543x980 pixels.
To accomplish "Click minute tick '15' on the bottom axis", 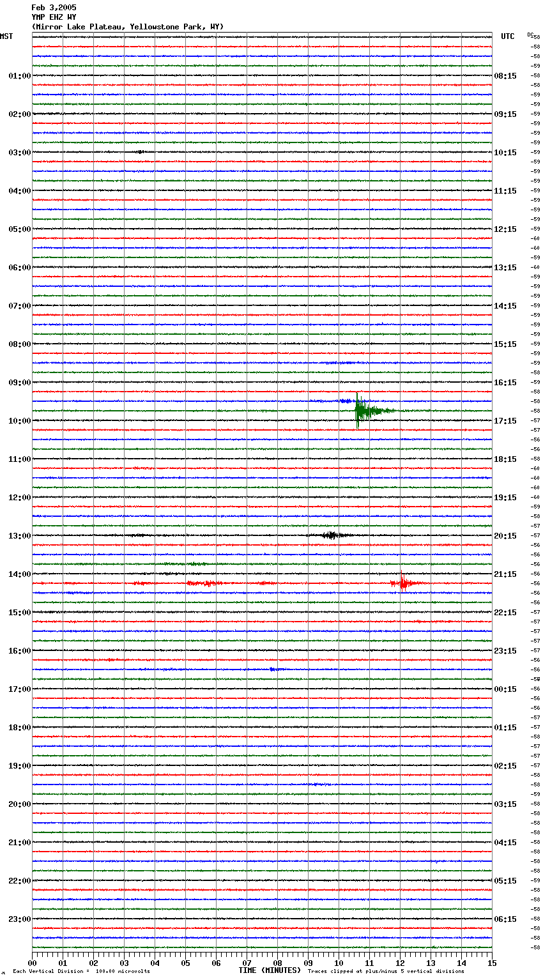I will (492, 963).
